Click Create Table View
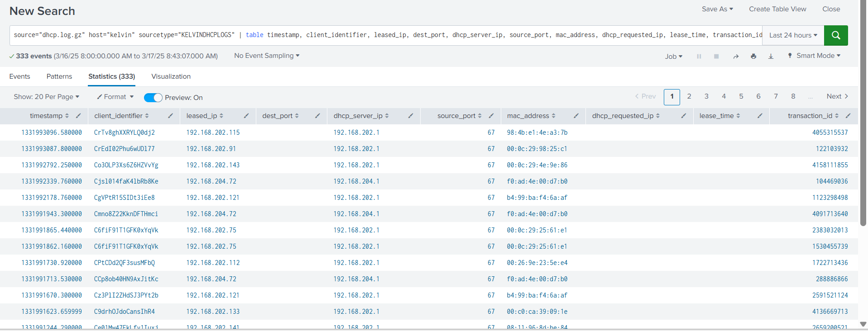Screen dimensions: 868x331 pos(777,9)
